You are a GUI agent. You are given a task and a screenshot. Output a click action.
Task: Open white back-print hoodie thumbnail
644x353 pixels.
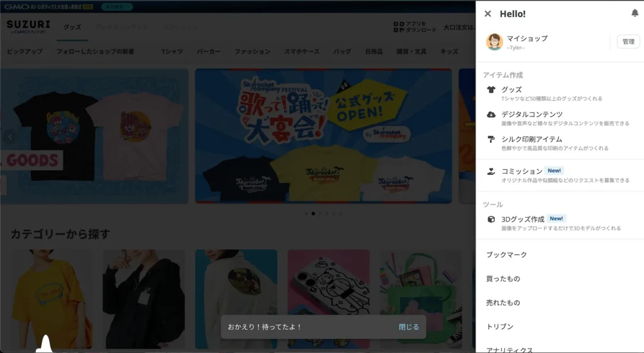(x=236, y=299)
